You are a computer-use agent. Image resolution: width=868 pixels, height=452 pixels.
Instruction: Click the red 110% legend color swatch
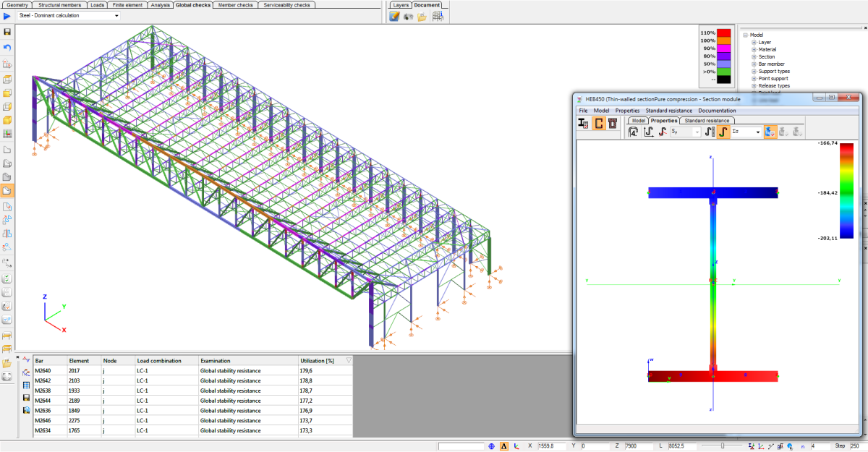click(x=723, y=33)
